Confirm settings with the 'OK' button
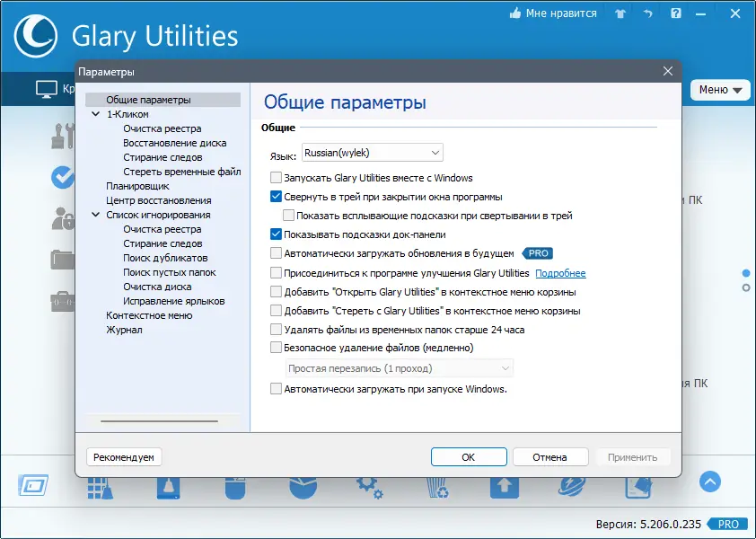This screenshot has width=756, height=539. (x=469, y=457)
